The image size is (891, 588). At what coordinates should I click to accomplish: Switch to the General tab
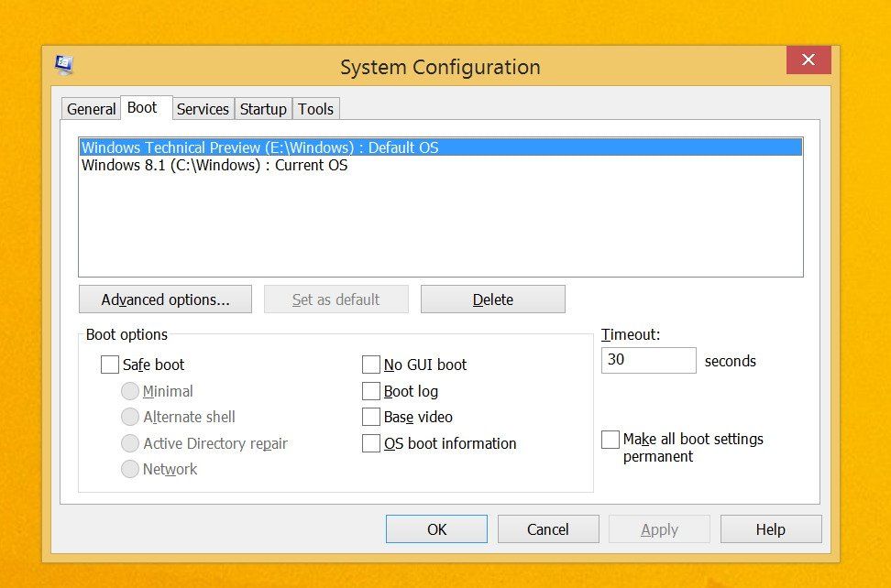point(91,108)
